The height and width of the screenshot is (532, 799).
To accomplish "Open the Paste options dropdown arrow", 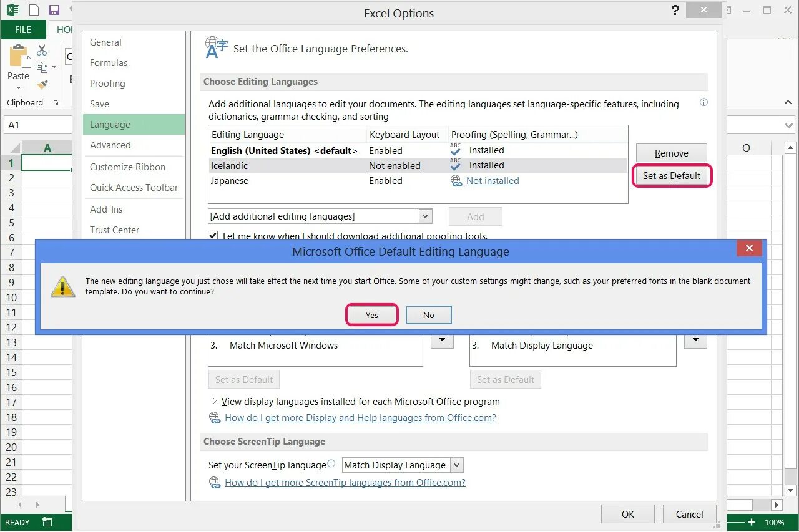I will click(x=18, y=87).
